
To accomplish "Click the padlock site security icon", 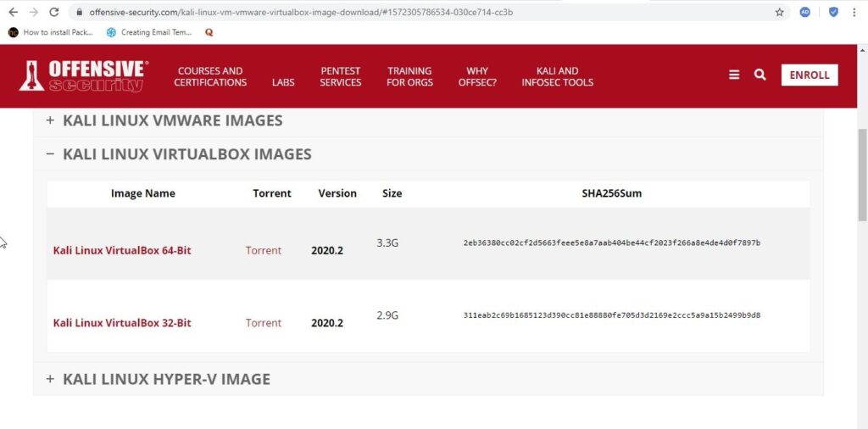I will click(x=80, y=12).
